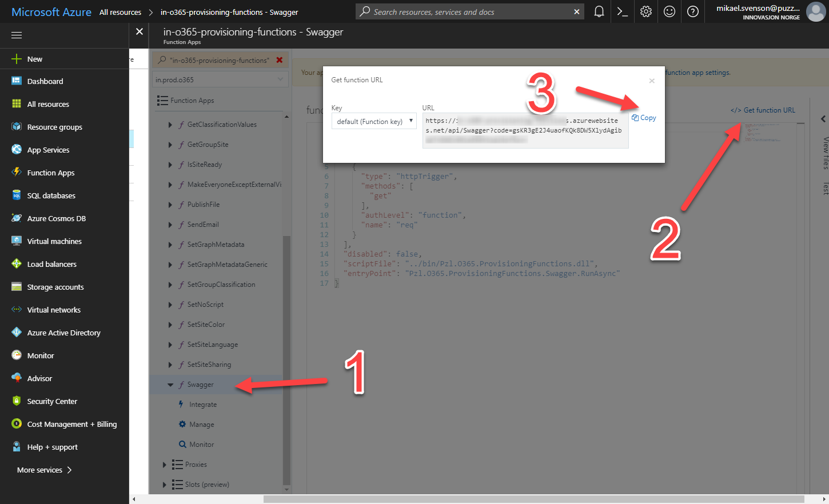Open notifications bell icon
829x504 pixels.
pos(599,11)
